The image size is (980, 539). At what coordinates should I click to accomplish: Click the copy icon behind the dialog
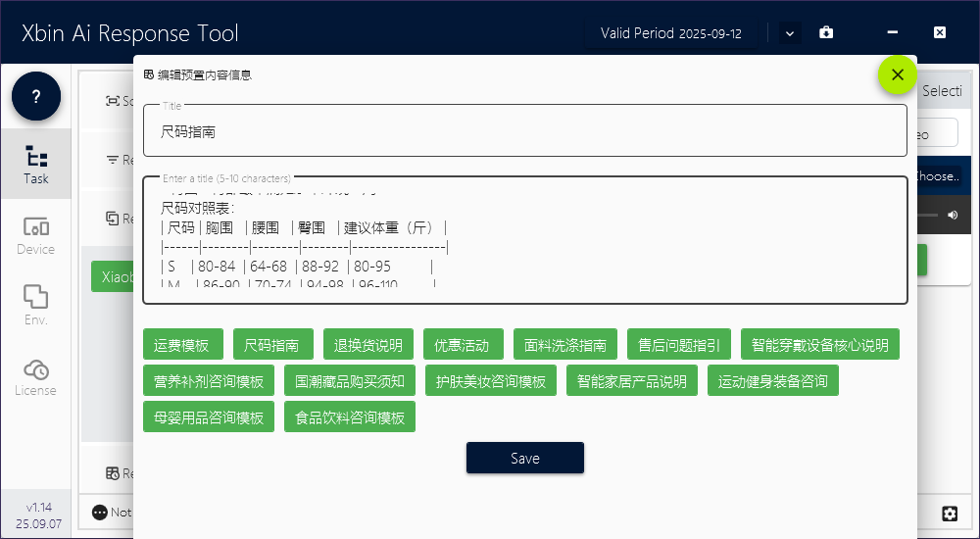(x=113, y=219)
